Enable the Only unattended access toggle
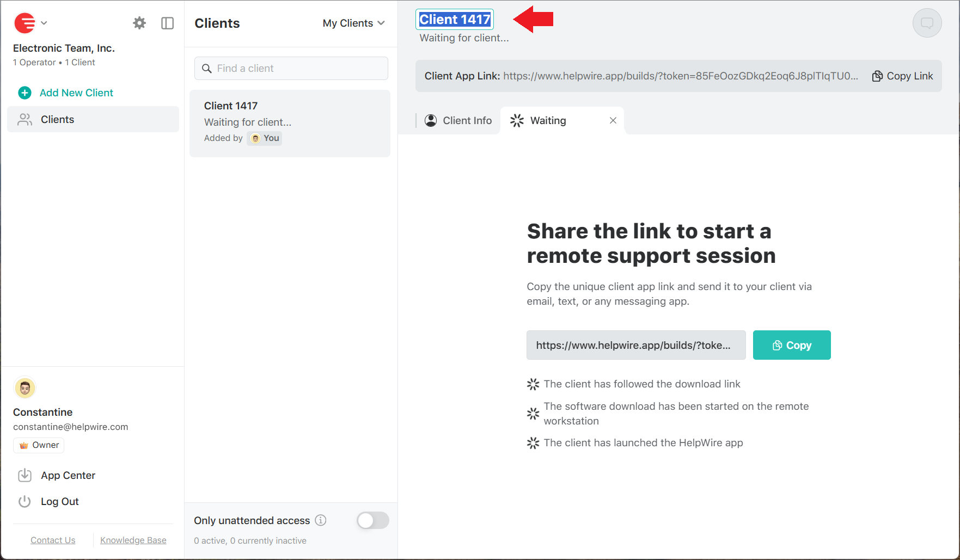 (373, 520)
